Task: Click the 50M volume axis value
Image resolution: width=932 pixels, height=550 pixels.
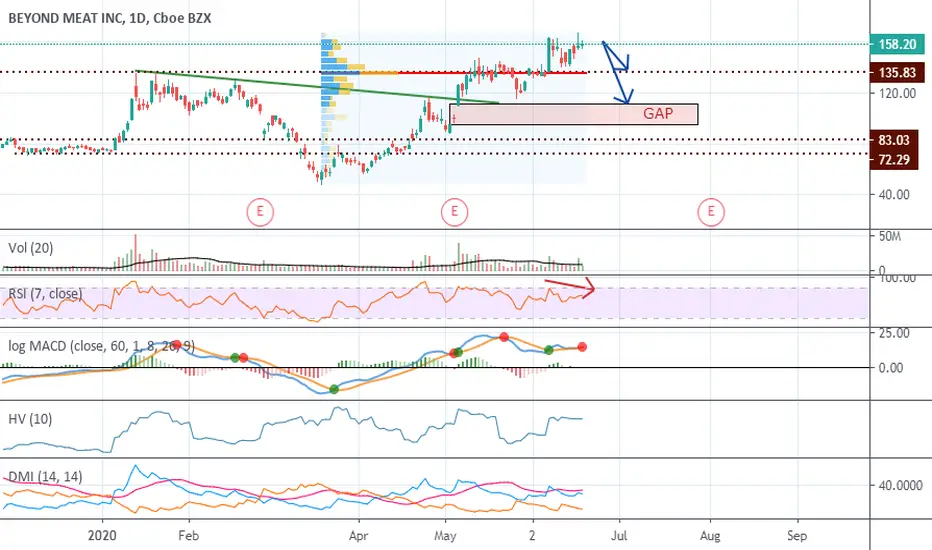Action: click(890, 237)
